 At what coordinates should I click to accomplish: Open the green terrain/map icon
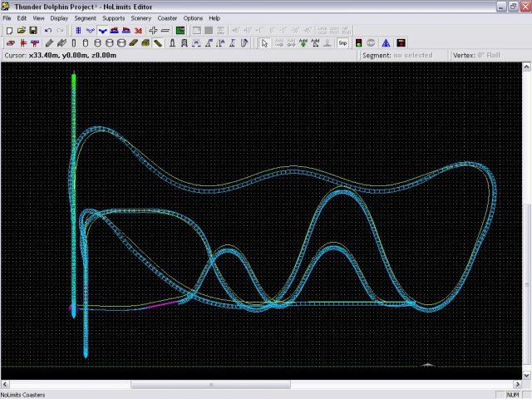tap(180, 31)
